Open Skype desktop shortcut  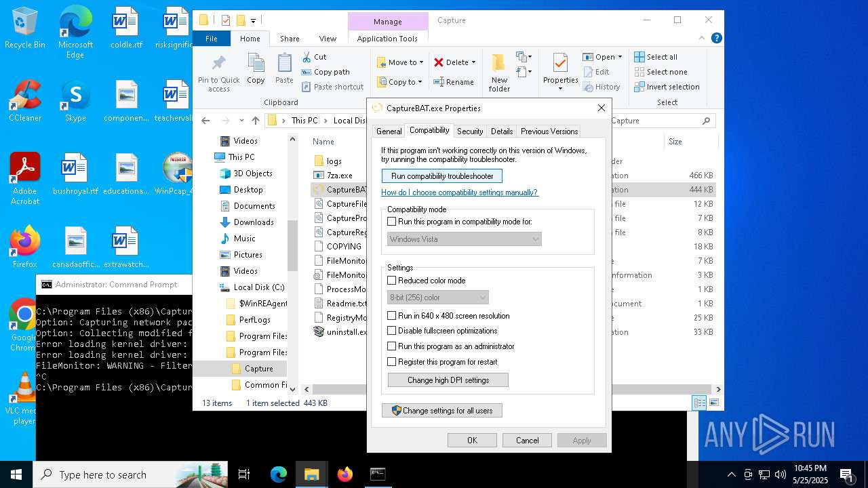coord(75,100)
